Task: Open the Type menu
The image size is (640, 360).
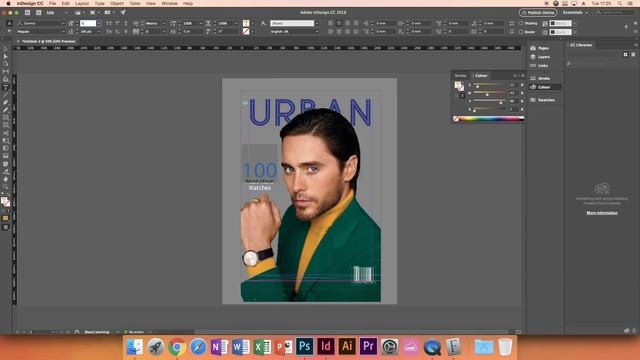Action: tap(99, 3)
